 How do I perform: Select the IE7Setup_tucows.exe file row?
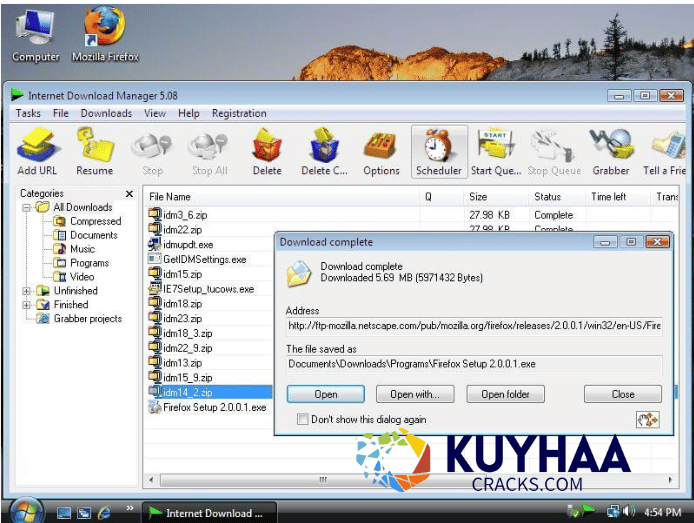pos(210,289)
